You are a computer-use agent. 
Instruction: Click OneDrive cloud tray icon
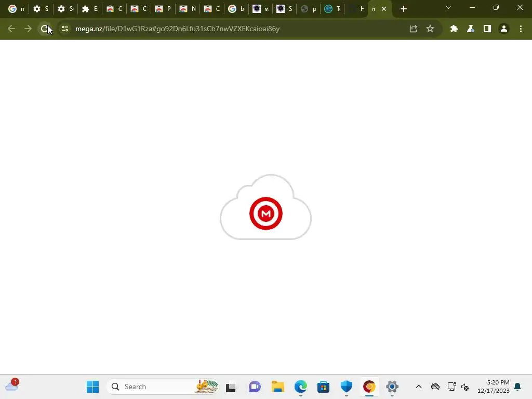pyautogui.click(x=435, y=387)
